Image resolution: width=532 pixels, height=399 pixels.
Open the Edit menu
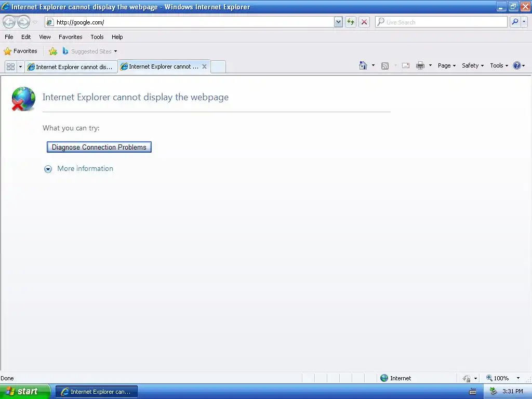[26, 37]
